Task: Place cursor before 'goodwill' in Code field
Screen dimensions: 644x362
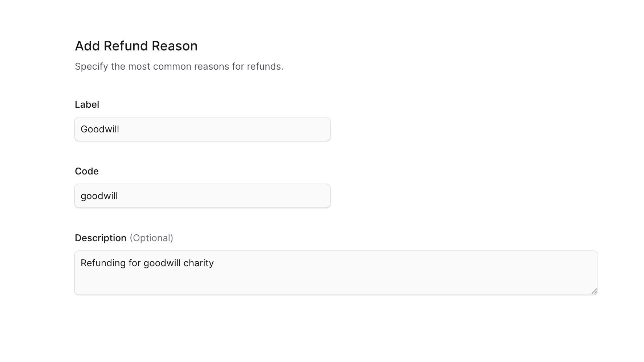Action: (x=81, y=196)
